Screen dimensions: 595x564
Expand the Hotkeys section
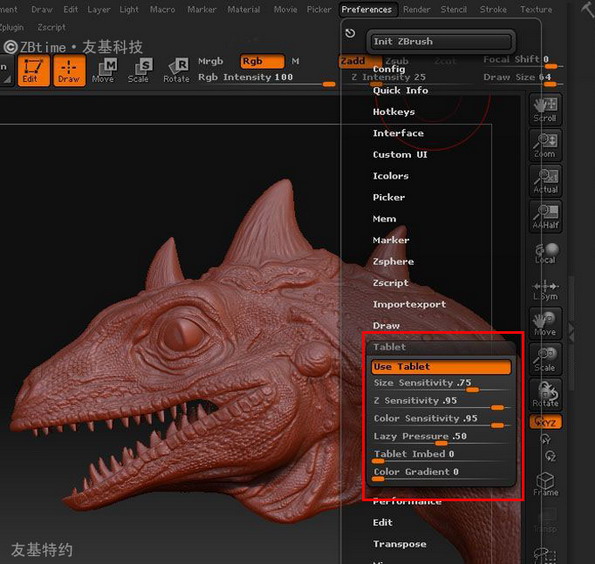point(394,112)
